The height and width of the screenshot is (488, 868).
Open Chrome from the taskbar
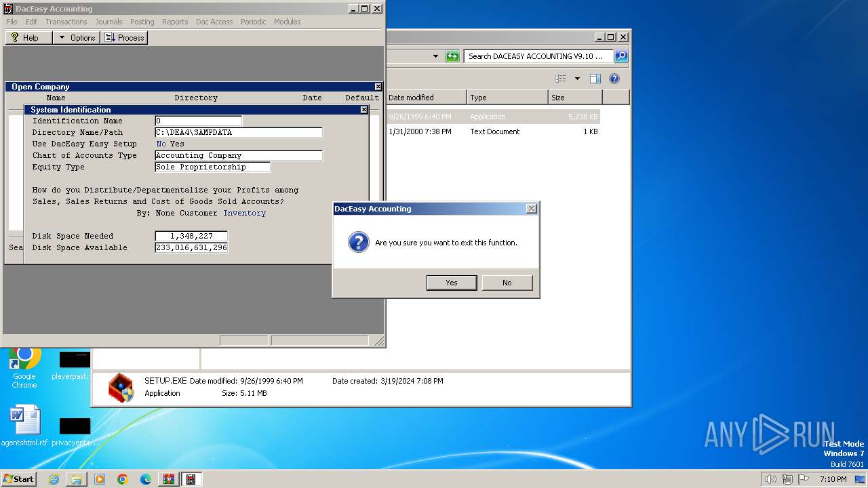(123, 479)
